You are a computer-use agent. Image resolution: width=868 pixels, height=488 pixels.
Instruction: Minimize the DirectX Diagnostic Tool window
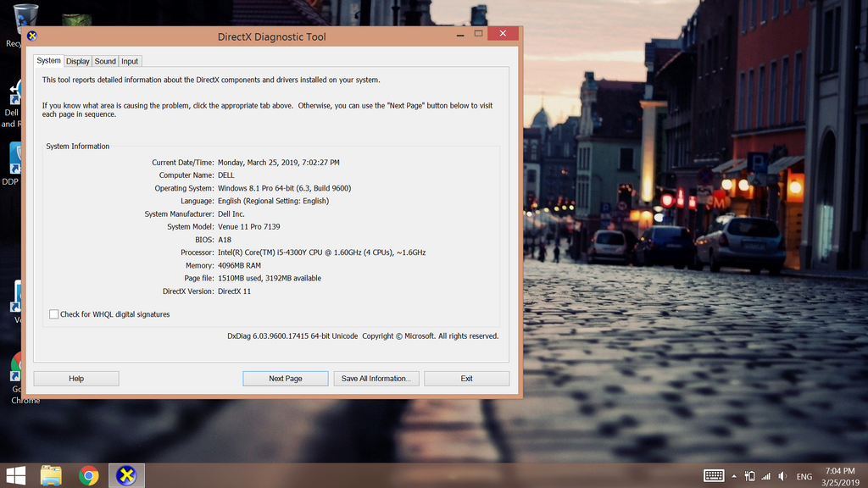point(460,34)
